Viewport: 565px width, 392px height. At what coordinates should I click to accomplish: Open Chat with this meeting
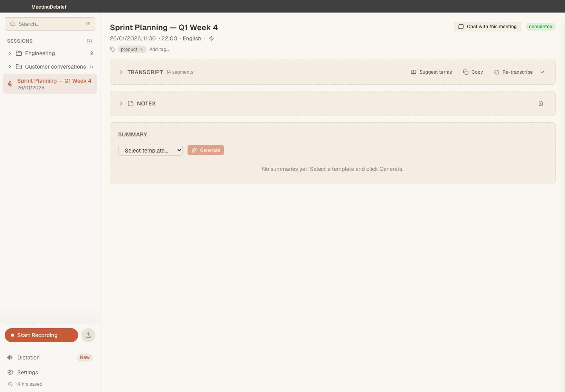487,27
